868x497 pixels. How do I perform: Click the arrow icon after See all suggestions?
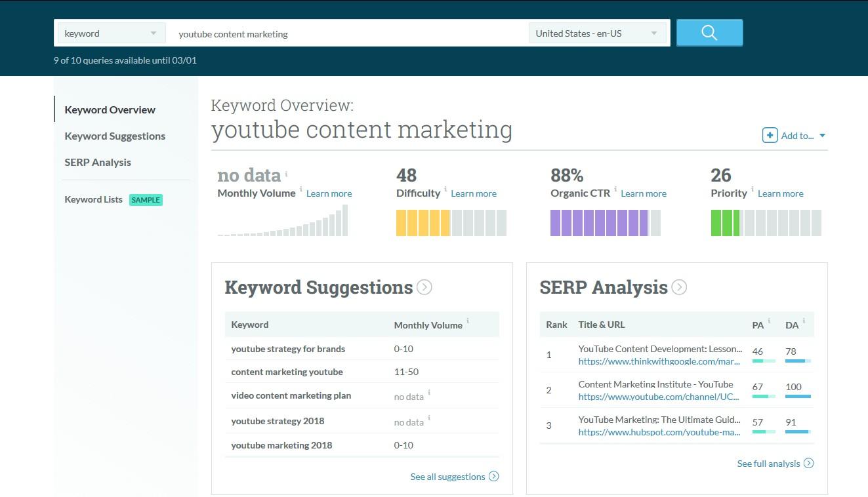pyautogui.click(x=494, y=477)
